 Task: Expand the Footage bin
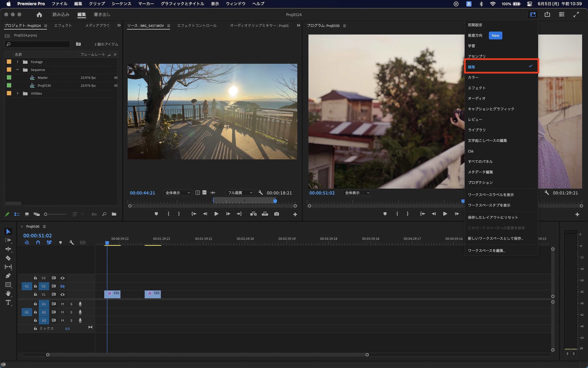pos(18,62)
